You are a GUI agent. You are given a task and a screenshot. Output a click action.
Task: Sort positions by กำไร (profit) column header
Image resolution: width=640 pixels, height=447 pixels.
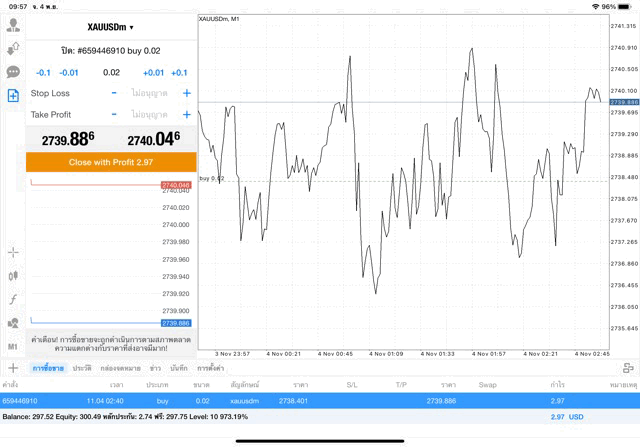click(557, 384)
